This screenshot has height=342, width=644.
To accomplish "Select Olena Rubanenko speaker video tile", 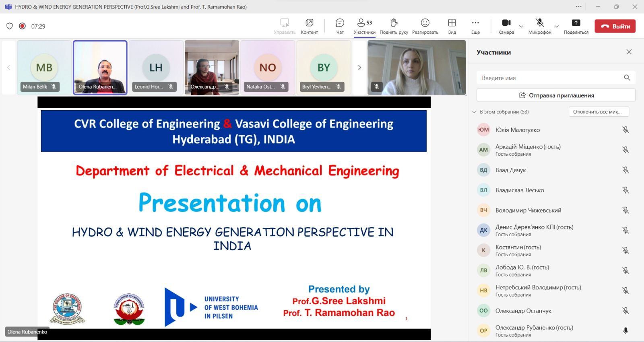I will (100, 68).
